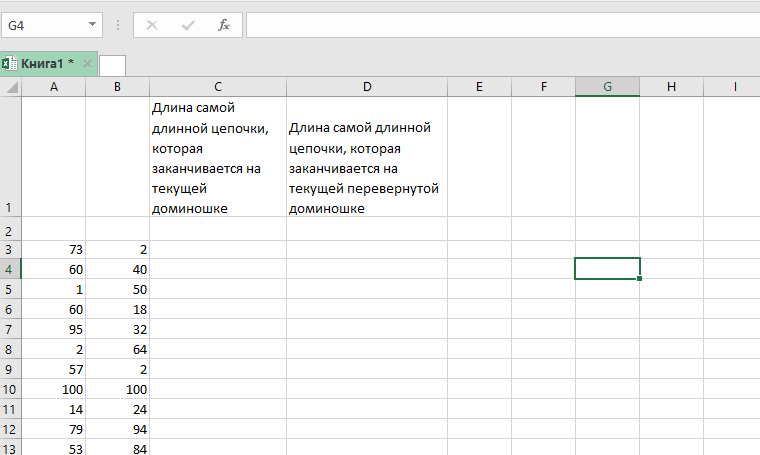This screenshot has height=455, width=760.
Task: Select row 10 by its row header
Action: (x=10, y=389)
